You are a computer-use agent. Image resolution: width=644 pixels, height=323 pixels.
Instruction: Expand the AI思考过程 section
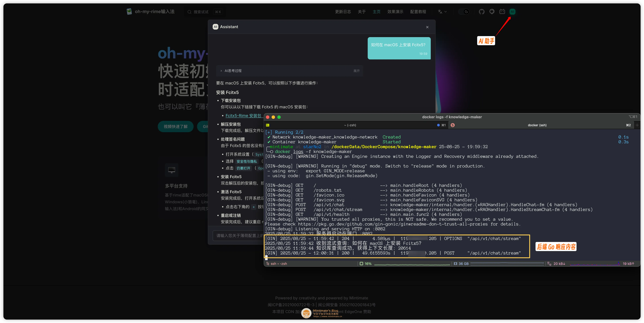(x=289, y=71)
